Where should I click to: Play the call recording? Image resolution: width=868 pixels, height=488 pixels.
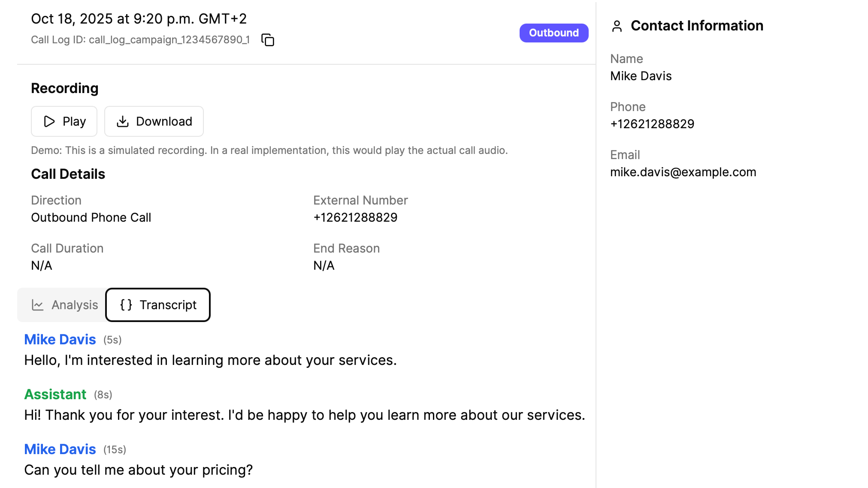tap(64, 121)
